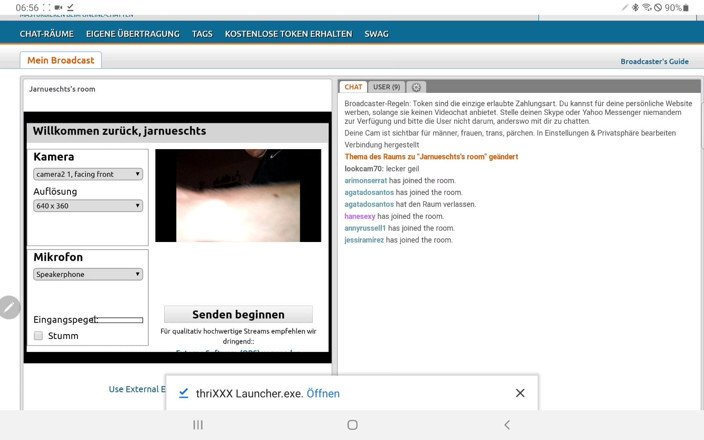Tap the download complete checkmark icon
Screen dimensions: 704x440
click(184, 393)
